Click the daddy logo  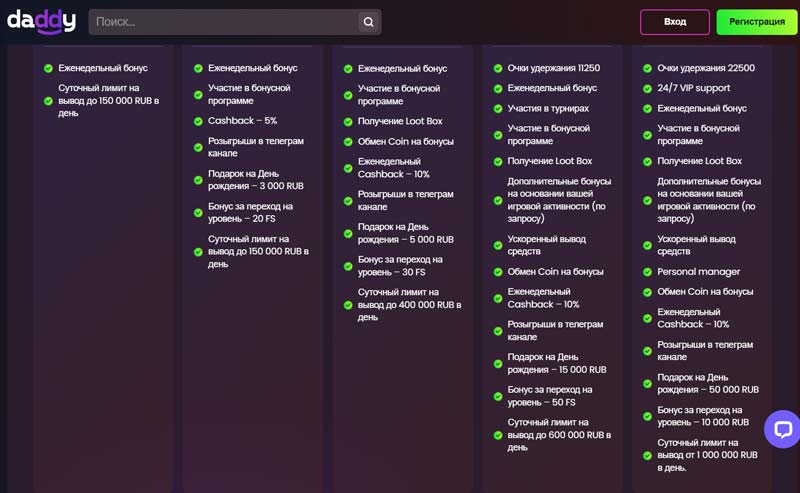click(x=42, y=22)
